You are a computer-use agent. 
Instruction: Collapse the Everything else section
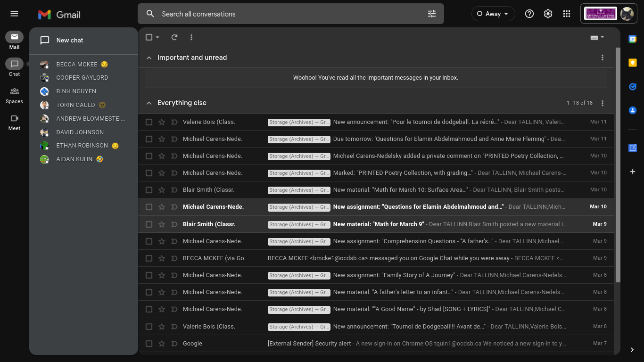coord(149,103)
